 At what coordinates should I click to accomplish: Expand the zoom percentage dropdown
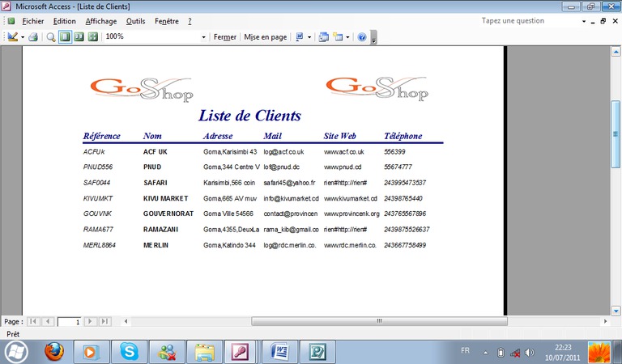tap(204, 37)
